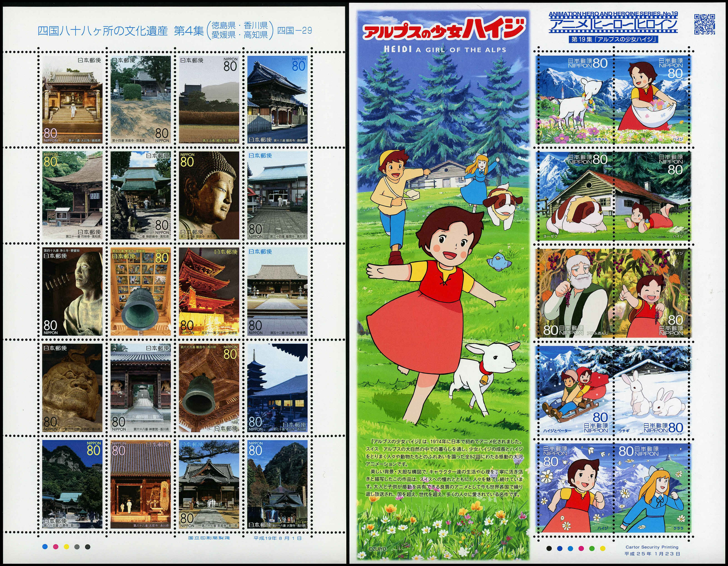Screen dimensions: 728x566
Task: Select the stamp of Heidi lying on grass
Action: 652,196
